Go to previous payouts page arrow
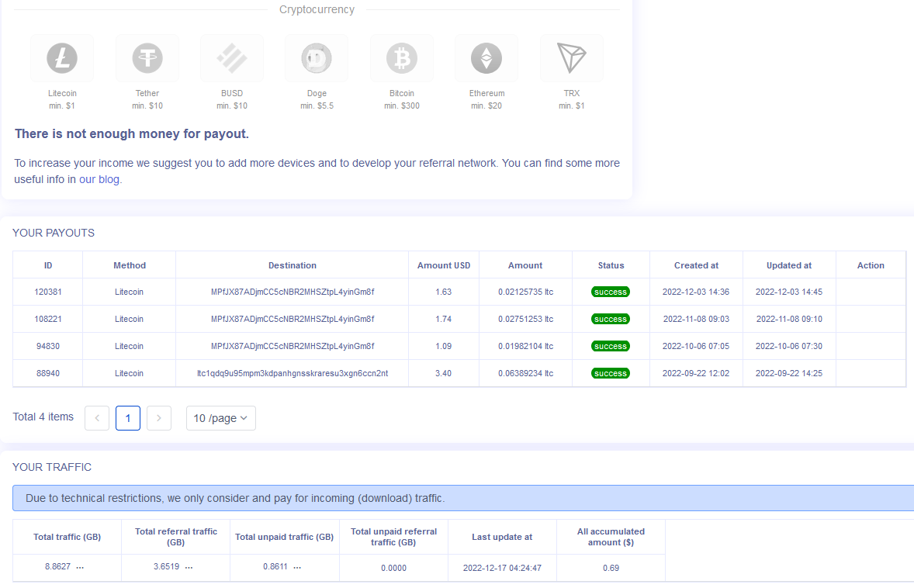 [97, 418]
